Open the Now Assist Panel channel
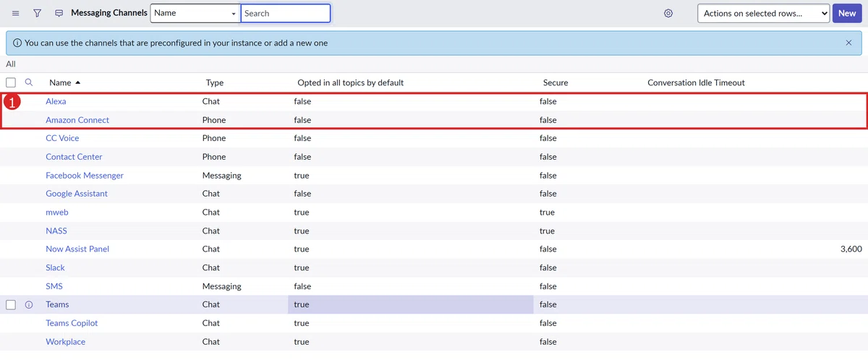Image resolution: width=868 pixels, height=360 pixels. point(77,249)
